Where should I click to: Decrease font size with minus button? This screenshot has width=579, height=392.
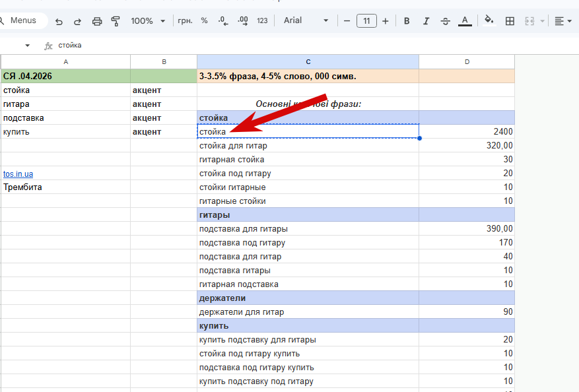(x=347, y=21)
